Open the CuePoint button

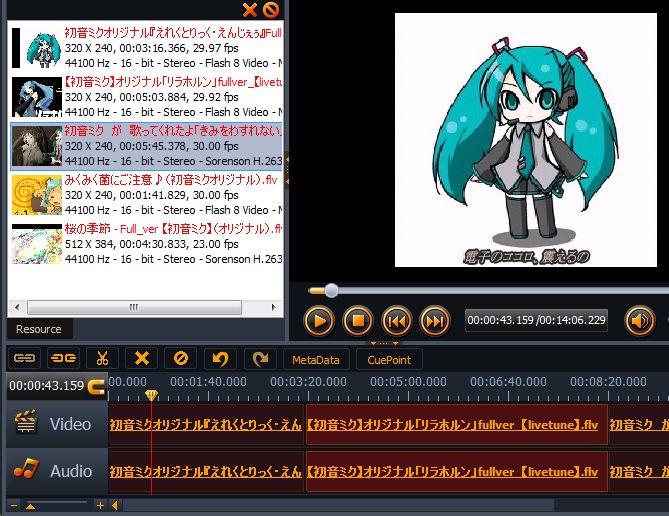tap(389, 359)
